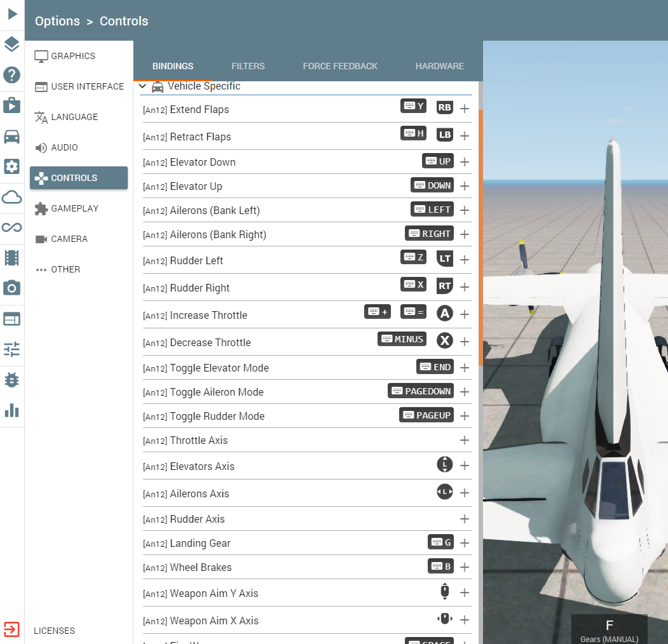Click the keyboard equals binding for Increase Throttle
This screenshot has width=668, height=644.
[413, 312]
